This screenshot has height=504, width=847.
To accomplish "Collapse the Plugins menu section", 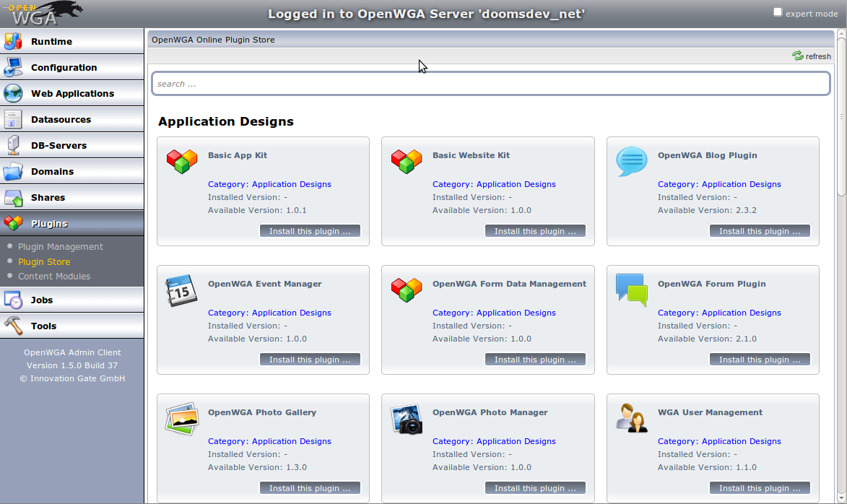I will (x=71, y=223).
